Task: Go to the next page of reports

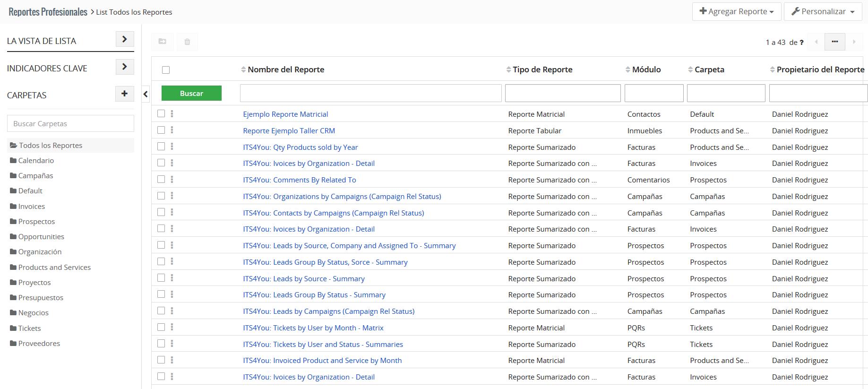Action: coord(854,42)
